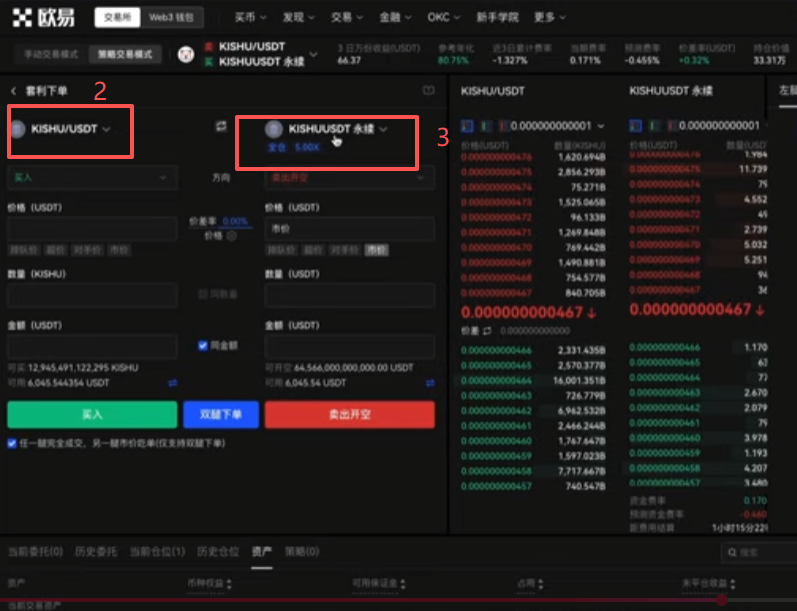Switch to 策略(0) tab
The image size is (797, 611).
pos(302,552)
